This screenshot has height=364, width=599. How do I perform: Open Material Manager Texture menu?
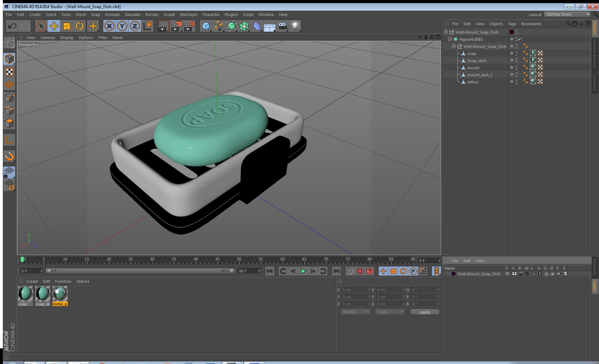pos(83,281)
